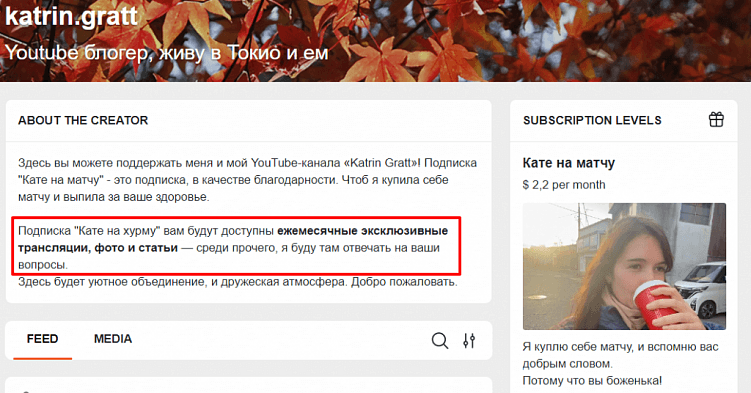Image resolution: width=751 pixels, height=393 pixels.
Task: Click the bold ежемесячные эксклюзивные text
Action: (363, 231)
